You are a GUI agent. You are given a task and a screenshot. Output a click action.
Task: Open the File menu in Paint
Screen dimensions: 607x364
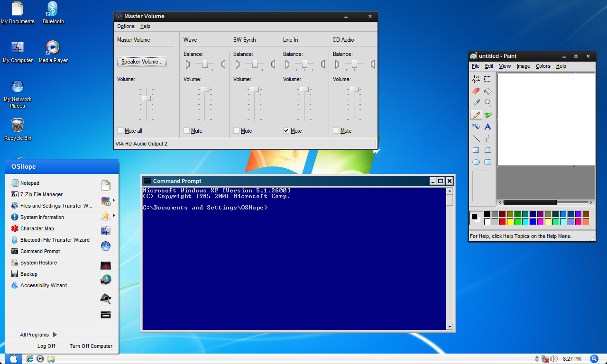click(x=476, y=66)
